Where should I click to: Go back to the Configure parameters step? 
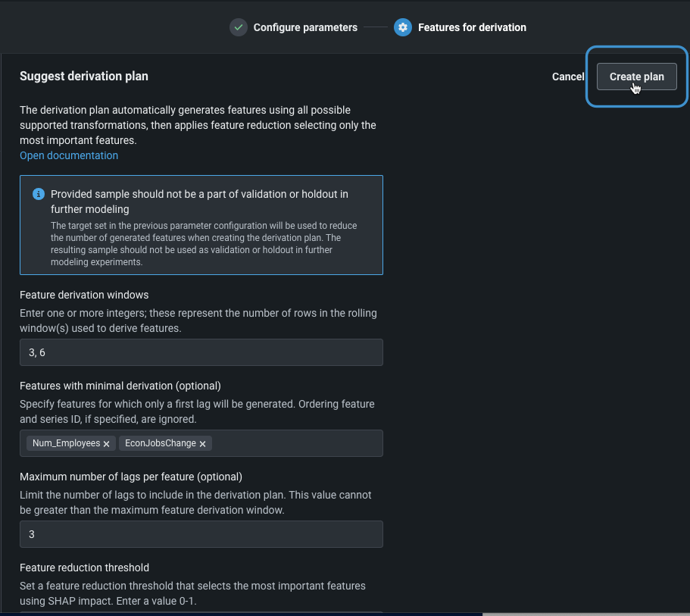(305, 27)
